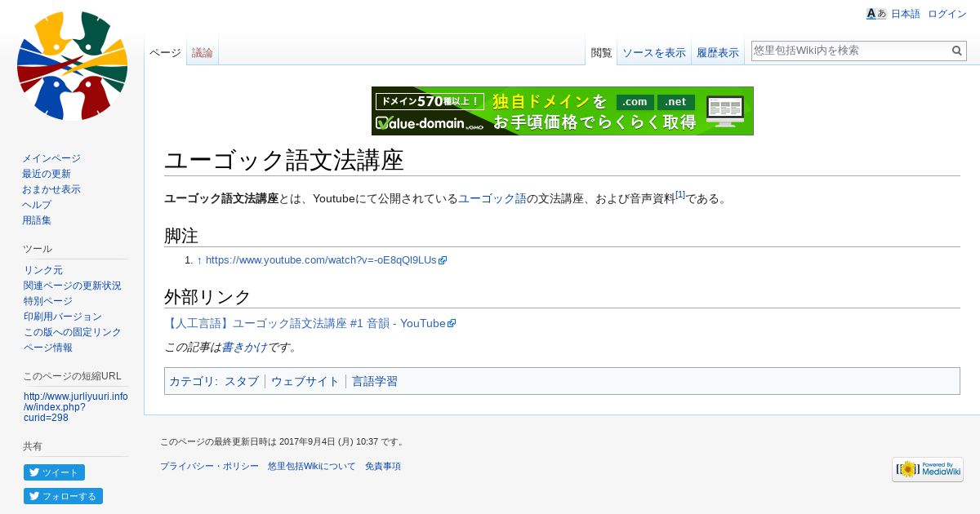Click 印刷用バージョン link
This screenshot has height=514, width=980.
[63, 317]
